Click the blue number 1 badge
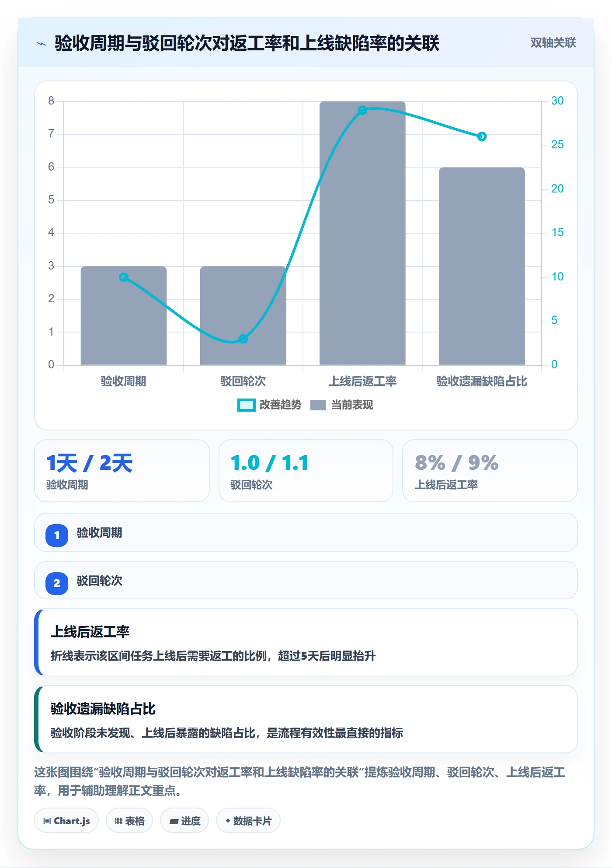The width and height of the screenshot is (612, 868). pyautogui.click(x=57, y=535)
